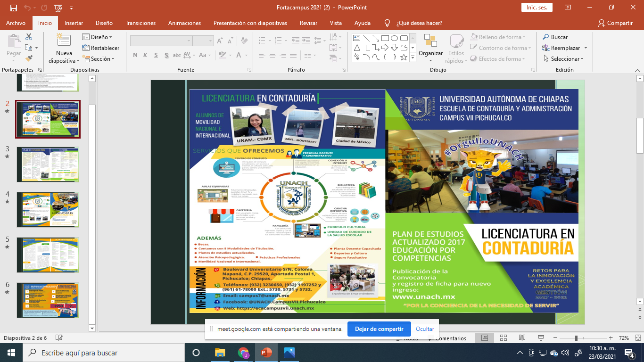Switch to Reading view
The image size is (644, 362).
(x=522, y=338)
